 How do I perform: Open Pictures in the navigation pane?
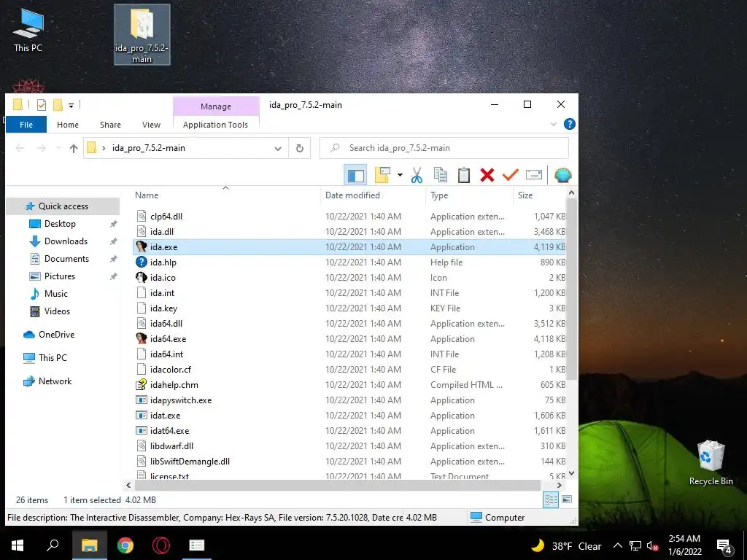pyautogui.click(x=60, y=276)
